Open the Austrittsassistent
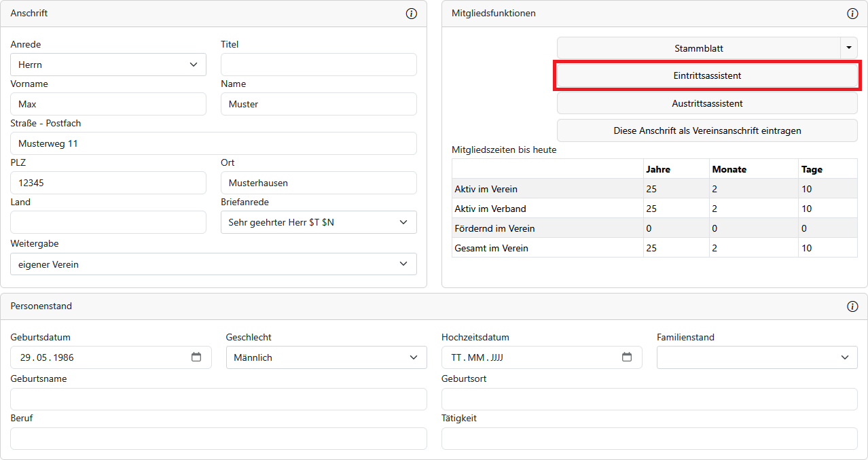This screenshot has height=460, width=868. [707, 103]
